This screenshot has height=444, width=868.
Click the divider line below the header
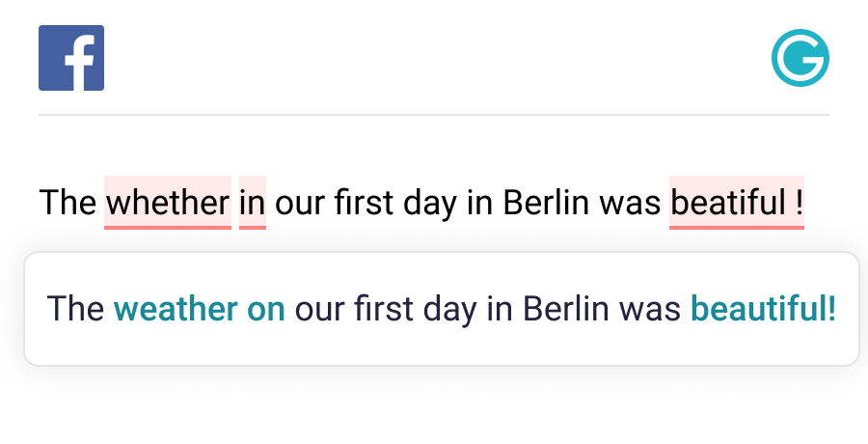[434, 115]
